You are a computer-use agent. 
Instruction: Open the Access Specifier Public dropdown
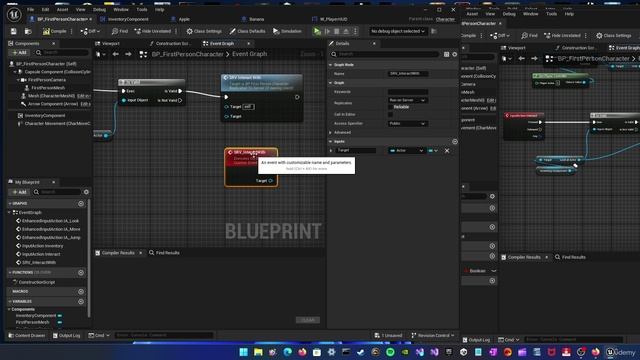click(x=408, y=123)
